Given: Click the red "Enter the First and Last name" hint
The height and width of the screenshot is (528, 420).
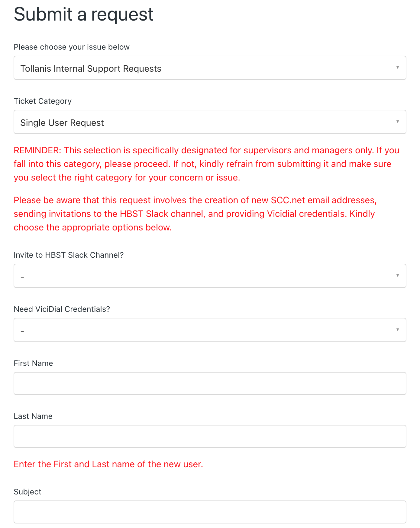Looking at the screenshot, I should (x=108, y=464).
